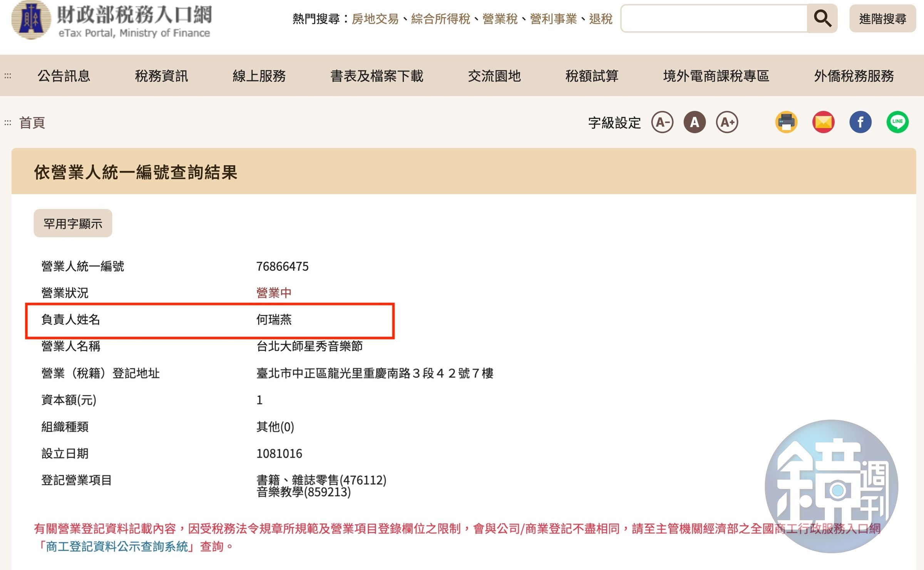Click the 進階搜尋 button
Screen dimensions: 924x570
pyautogui.click(x=882, y=18)
